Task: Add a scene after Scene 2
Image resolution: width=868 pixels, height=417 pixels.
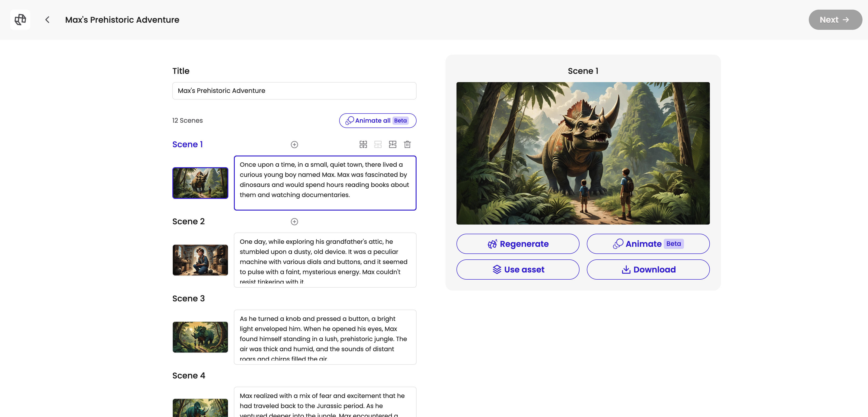Action: (294, 222)
